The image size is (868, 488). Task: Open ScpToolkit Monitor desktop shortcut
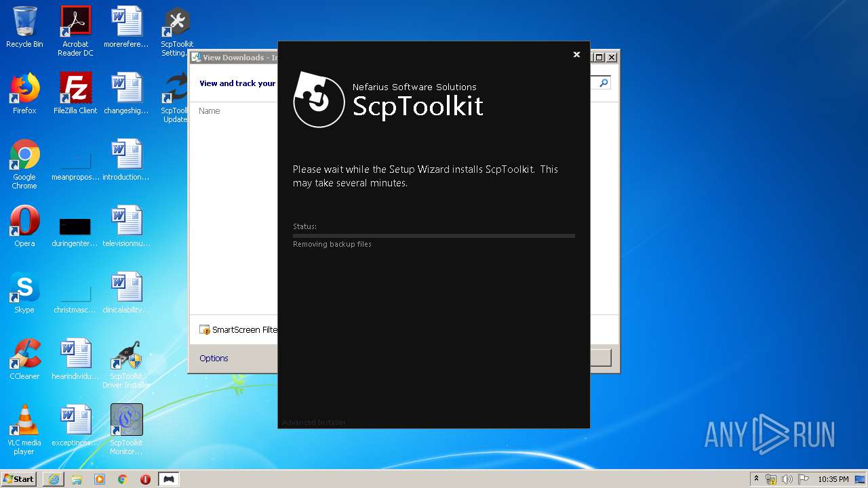pyautogui.click(x=126, y=430)
